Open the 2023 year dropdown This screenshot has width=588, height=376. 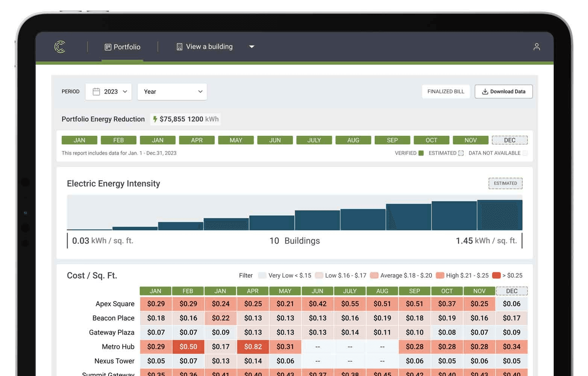(x=108, y=91)
